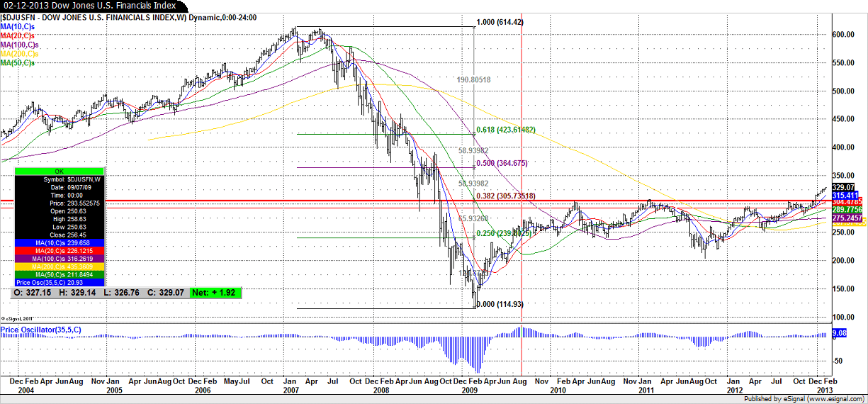Click the Time 00:00 row in data box
868x404 pixels.
point(60,196)
